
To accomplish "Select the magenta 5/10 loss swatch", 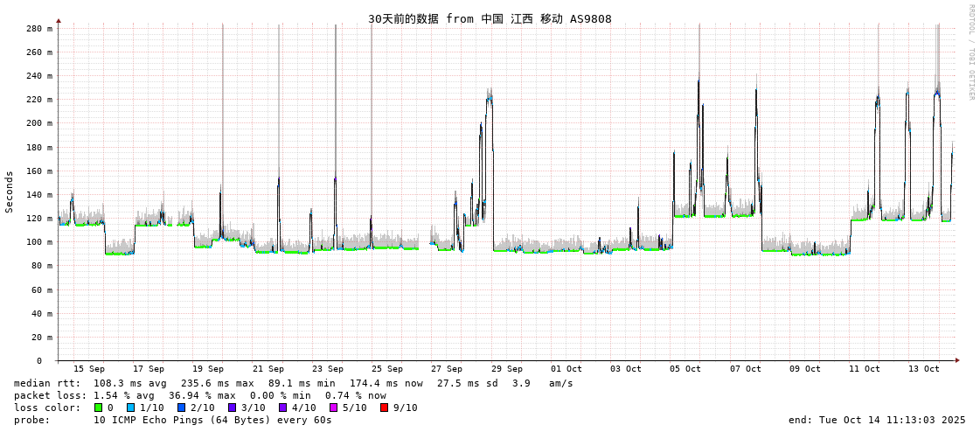I will click(333, 408).
